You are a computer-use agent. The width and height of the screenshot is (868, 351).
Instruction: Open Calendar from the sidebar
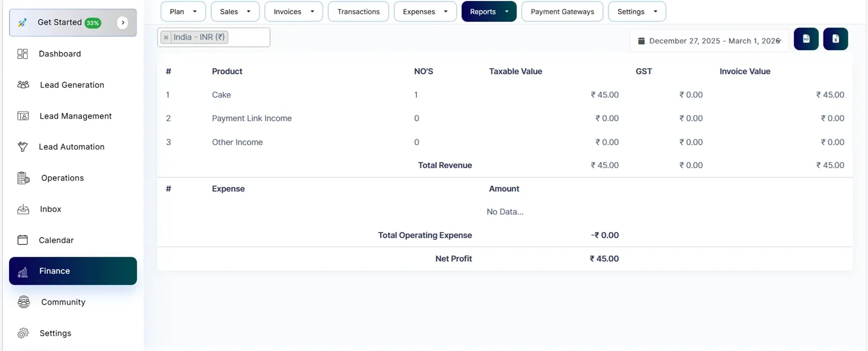(56, 240)
